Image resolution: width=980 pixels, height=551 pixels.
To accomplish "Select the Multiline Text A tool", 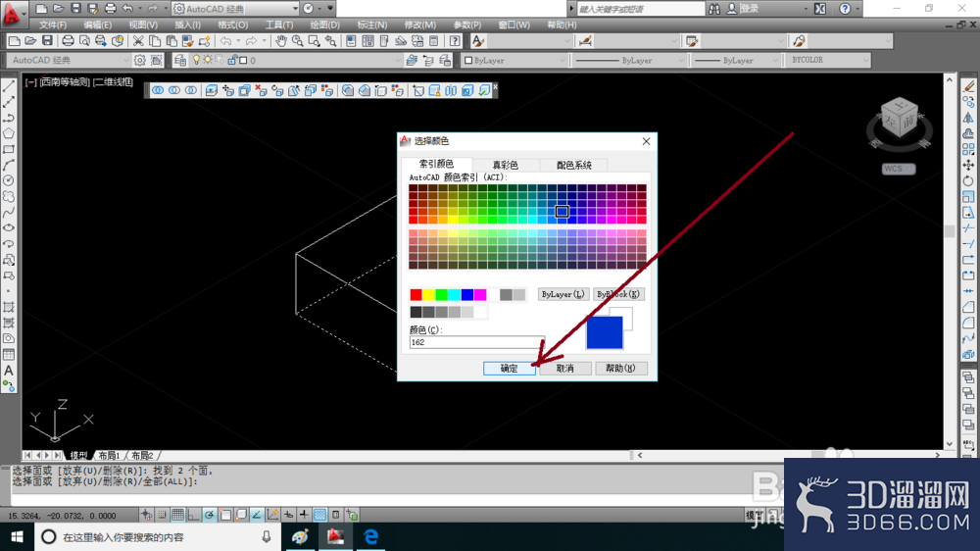I will point(9,371).
